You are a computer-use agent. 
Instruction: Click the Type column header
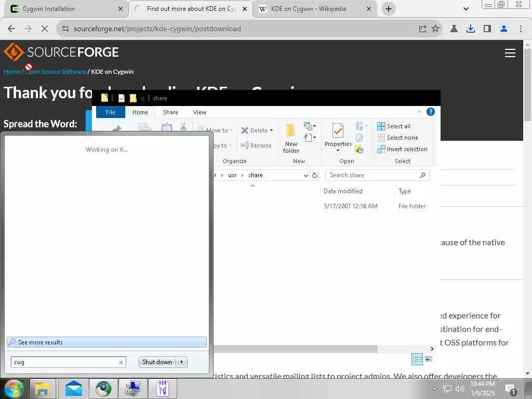tap(404, 191)
